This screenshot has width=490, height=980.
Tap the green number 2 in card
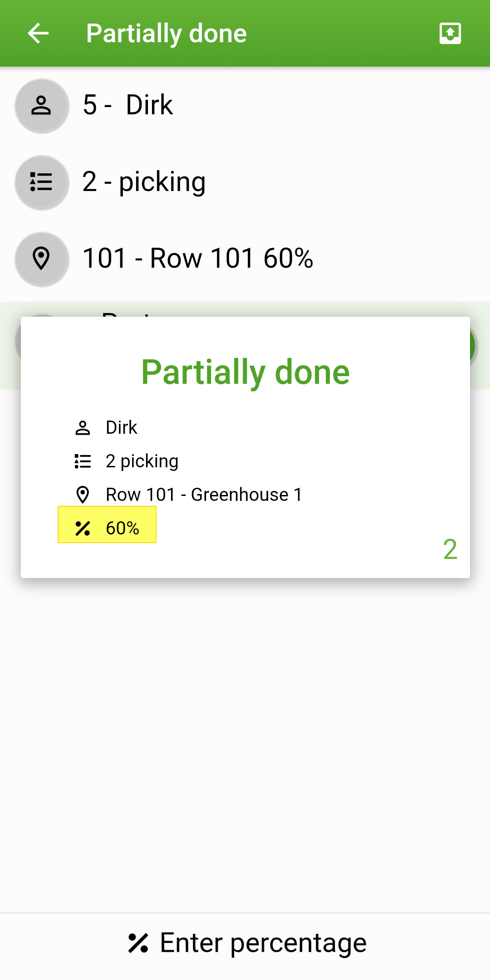(450, 549)
